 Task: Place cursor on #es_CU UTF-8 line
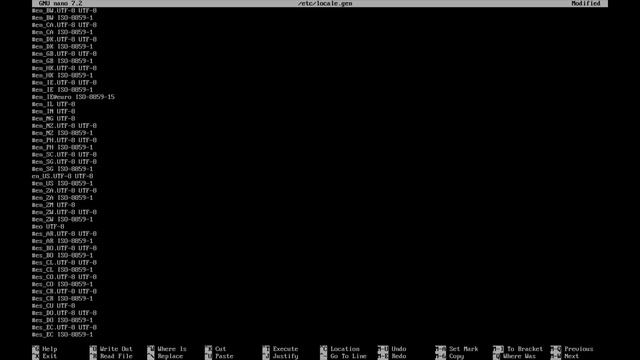coord(53,306)
